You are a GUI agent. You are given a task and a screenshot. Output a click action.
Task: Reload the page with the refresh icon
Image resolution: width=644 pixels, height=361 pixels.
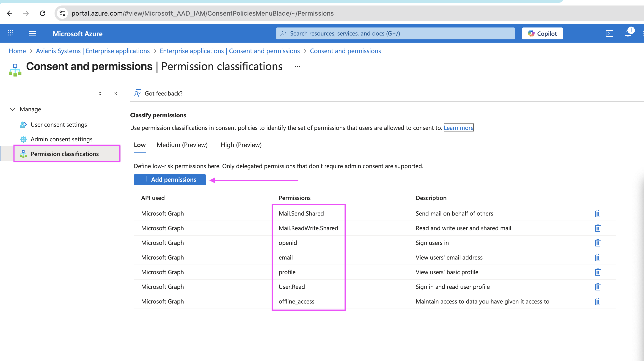tap(43, 13)
